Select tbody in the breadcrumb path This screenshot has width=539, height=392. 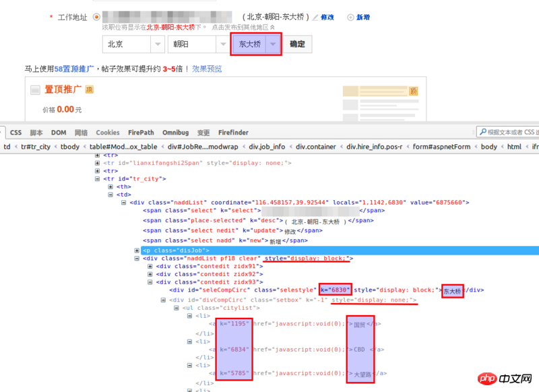(70, 147)
